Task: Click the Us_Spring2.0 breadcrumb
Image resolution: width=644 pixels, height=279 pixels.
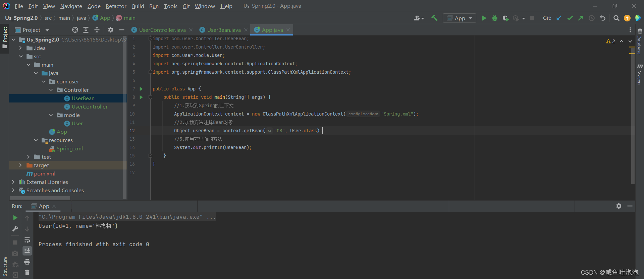Action: (x=21, y=18)
